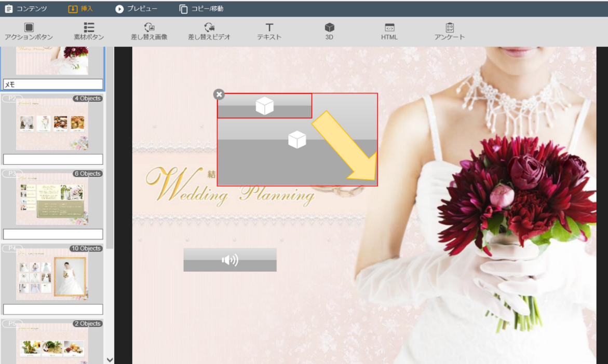Open the Contents (コンテンツ) tab
Viewport: 608px width, 364px height.
[x=26, y=9]
